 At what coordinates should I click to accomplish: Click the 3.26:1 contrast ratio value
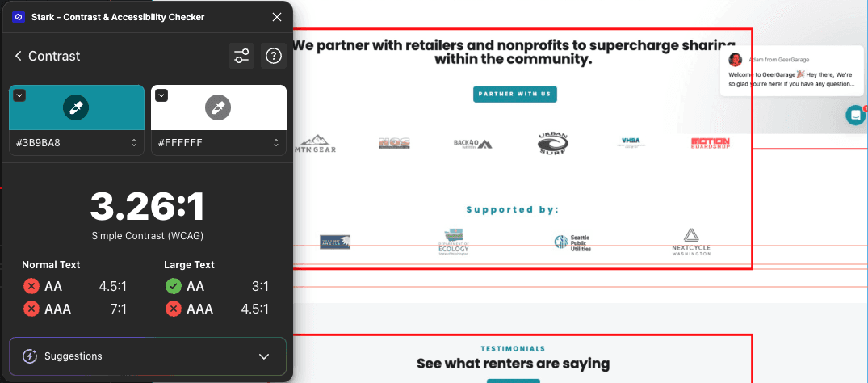[x=147, y=207]
